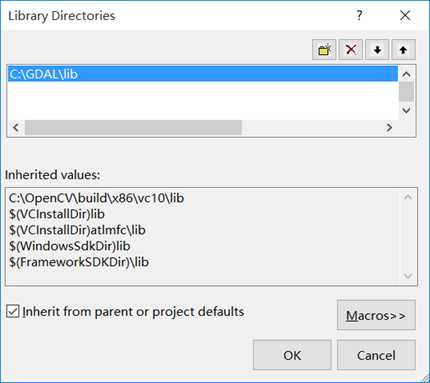Click the $(WindowsSdkDir)lib inherited line
430x383 pixels.
pos(70,246)
